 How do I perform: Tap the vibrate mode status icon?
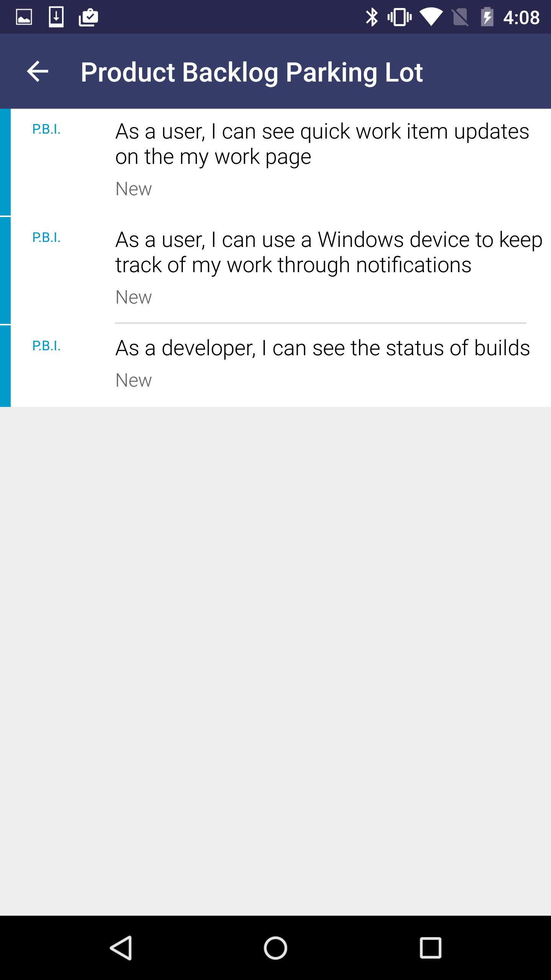(399, 17)
